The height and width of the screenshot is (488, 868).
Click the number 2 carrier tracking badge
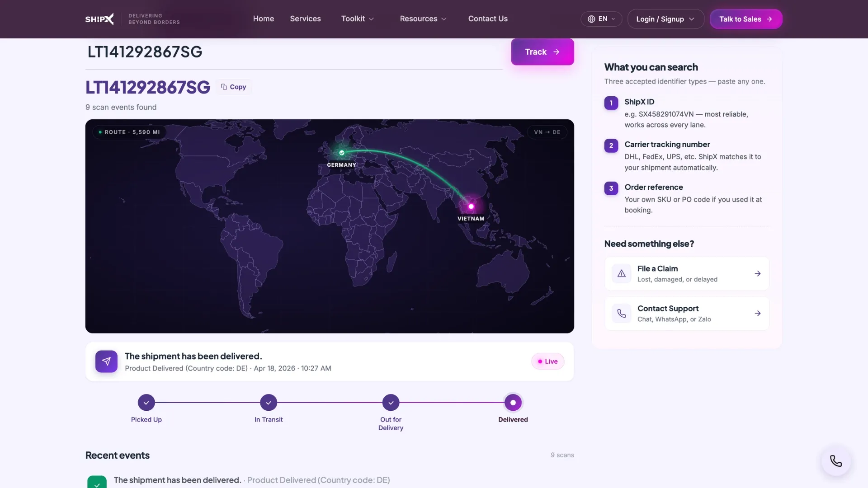(x=611, y=145)
